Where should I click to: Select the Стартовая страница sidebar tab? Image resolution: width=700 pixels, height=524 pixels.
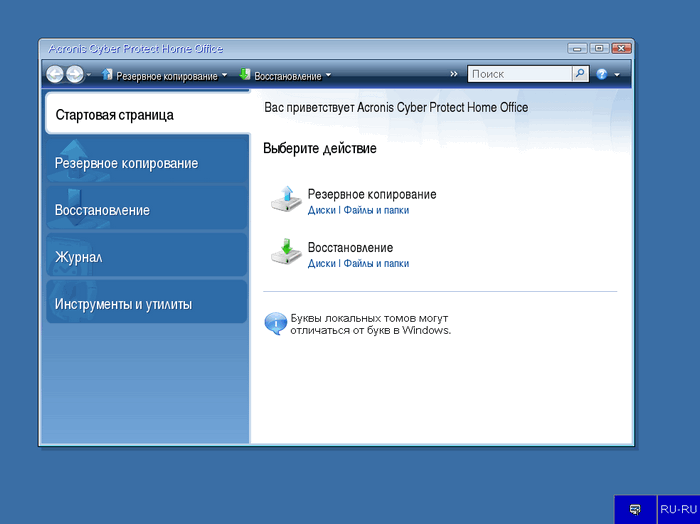148,114
